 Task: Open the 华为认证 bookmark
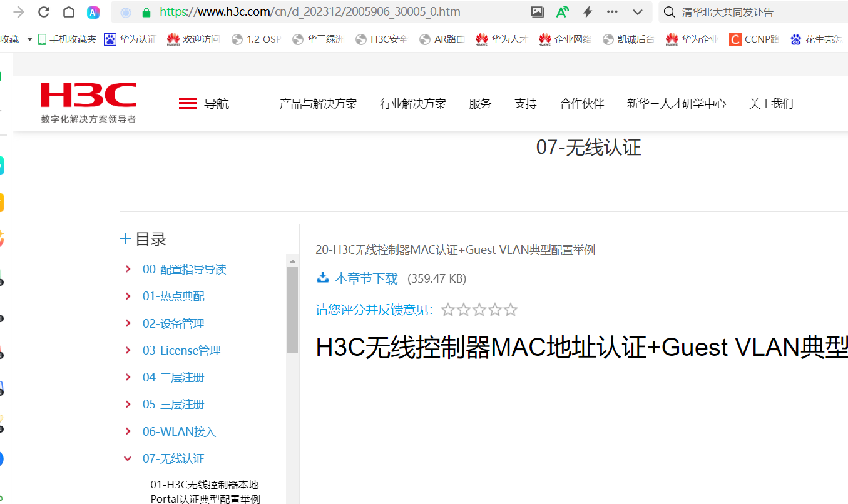pos(130,39)
